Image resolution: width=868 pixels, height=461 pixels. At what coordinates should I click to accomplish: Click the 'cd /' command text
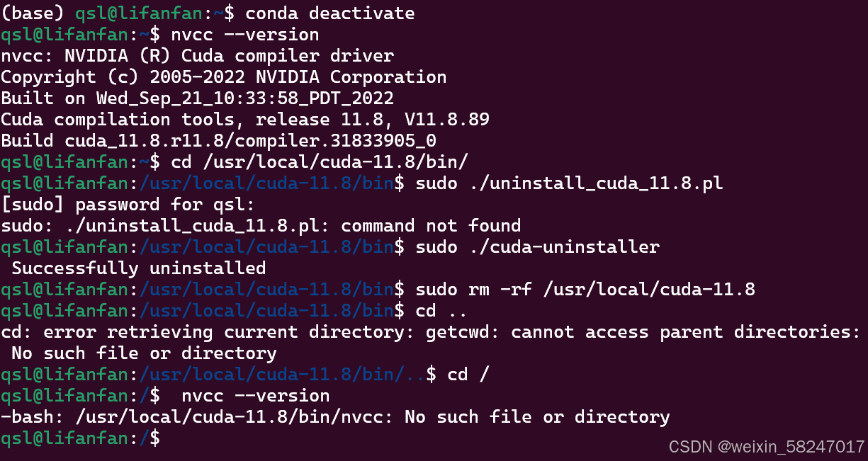(468, 375)
